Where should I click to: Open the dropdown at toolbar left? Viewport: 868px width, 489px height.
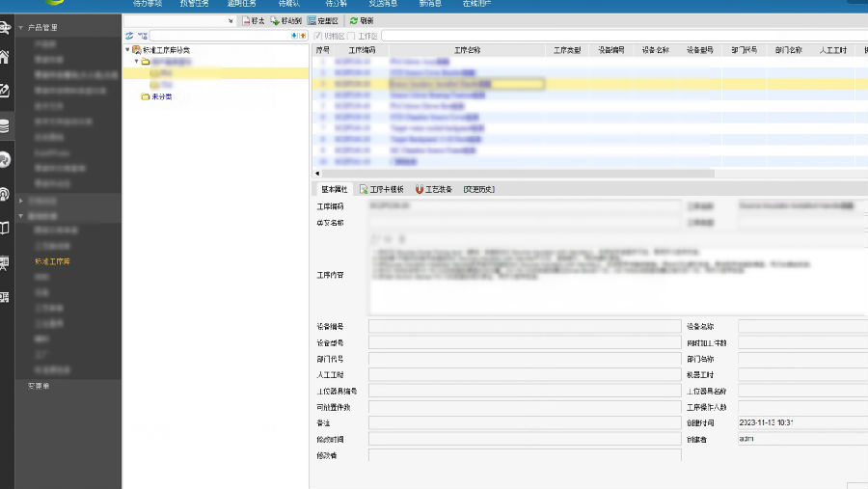[231, 21]
